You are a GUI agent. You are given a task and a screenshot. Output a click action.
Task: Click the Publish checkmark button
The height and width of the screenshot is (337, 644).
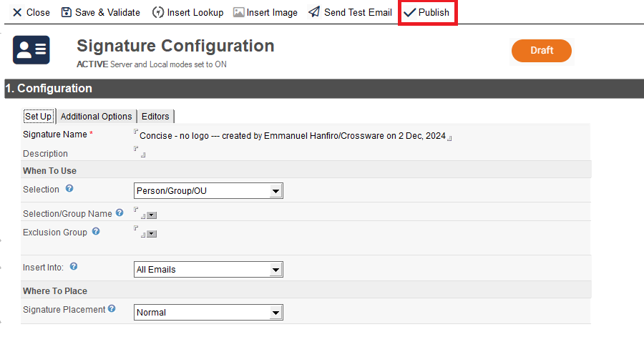[x=427, y=13]
